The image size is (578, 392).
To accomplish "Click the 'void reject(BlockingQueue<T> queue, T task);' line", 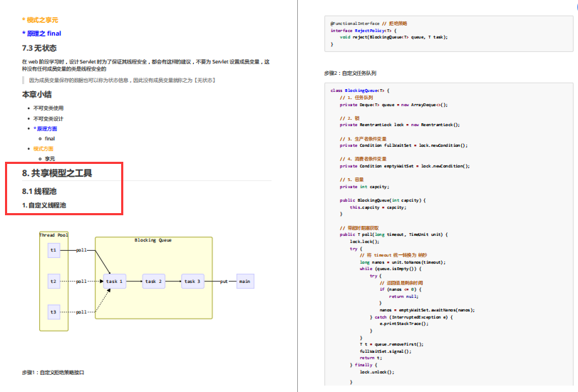I will 393,37.
